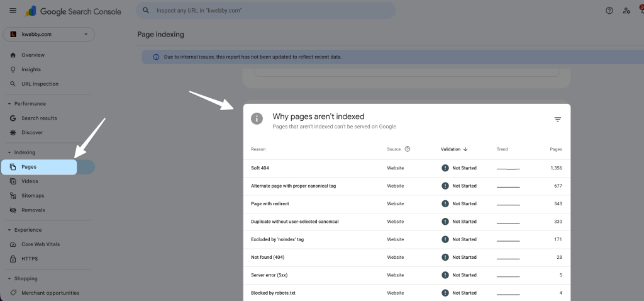Viewport: 644px width, 301px height.
Task: Sort by the Validation column
Action: [454, 149]
